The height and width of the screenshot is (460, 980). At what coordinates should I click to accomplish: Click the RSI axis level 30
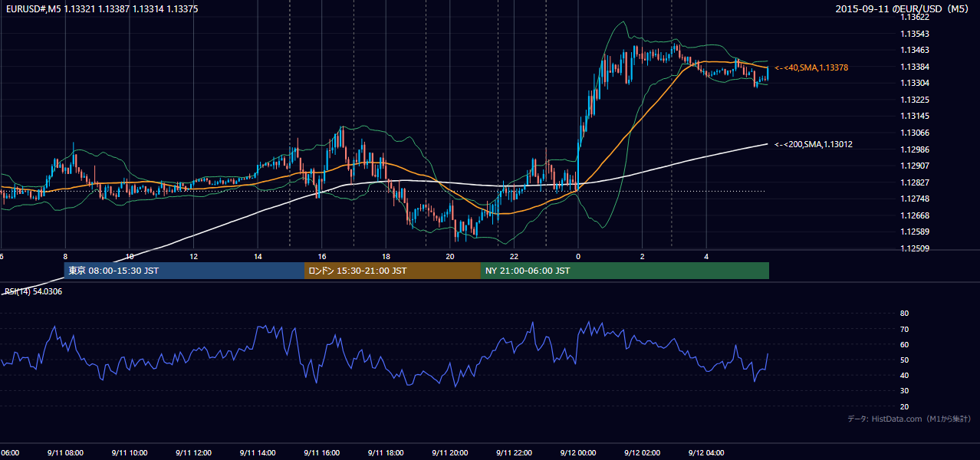click(x=904, y=391)
